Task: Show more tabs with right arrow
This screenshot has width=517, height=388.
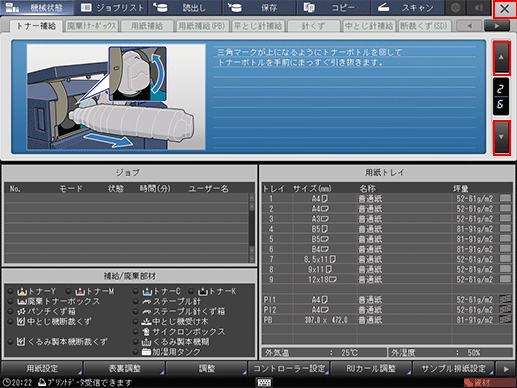Action: point(497,26)
